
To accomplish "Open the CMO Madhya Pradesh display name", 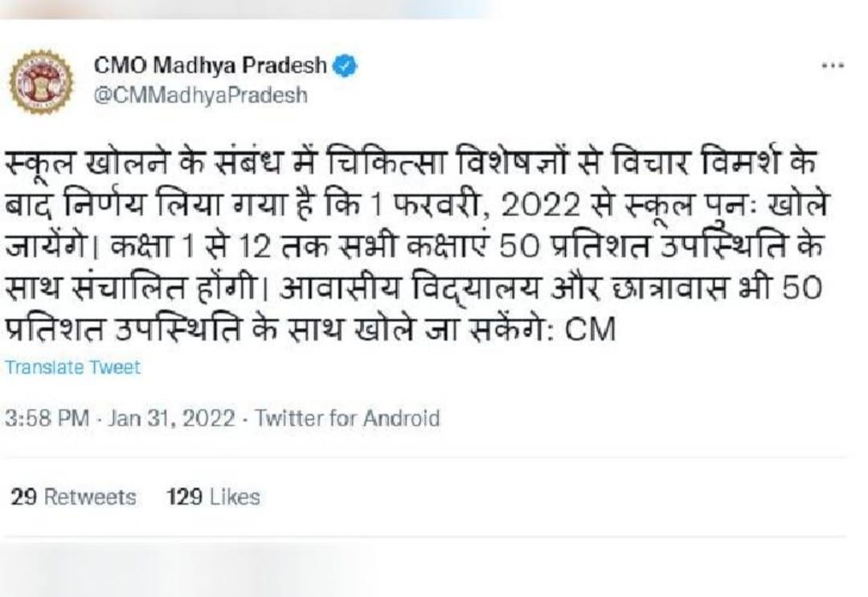I will pyautogui.click(x=211, y=66).
